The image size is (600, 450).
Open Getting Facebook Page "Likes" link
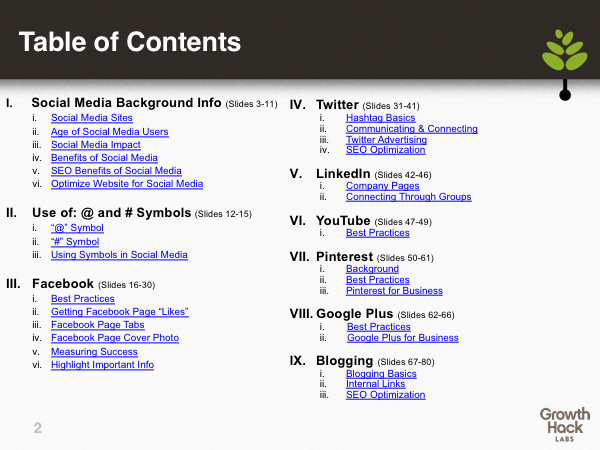click(120, 312)
